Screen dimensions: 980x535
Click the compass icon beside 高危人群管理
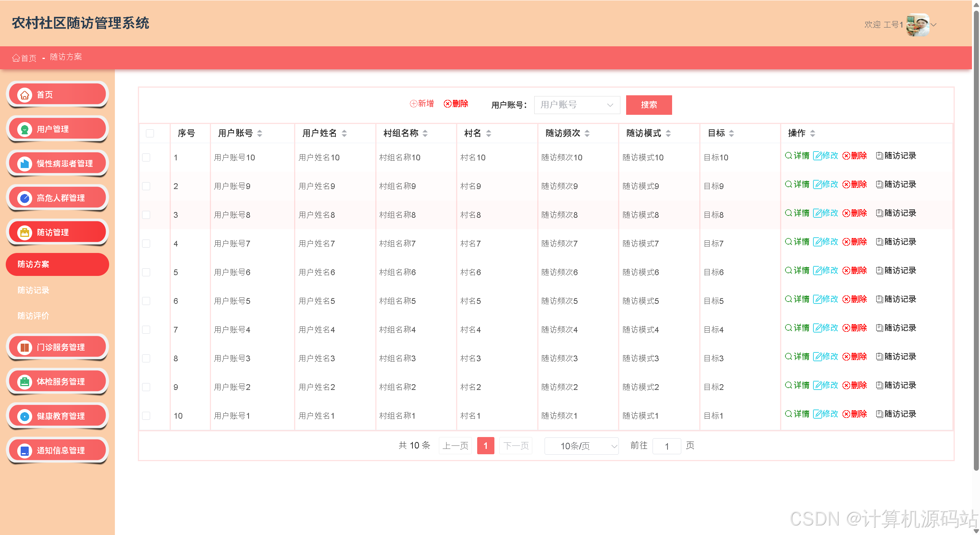tap(25, 198)
